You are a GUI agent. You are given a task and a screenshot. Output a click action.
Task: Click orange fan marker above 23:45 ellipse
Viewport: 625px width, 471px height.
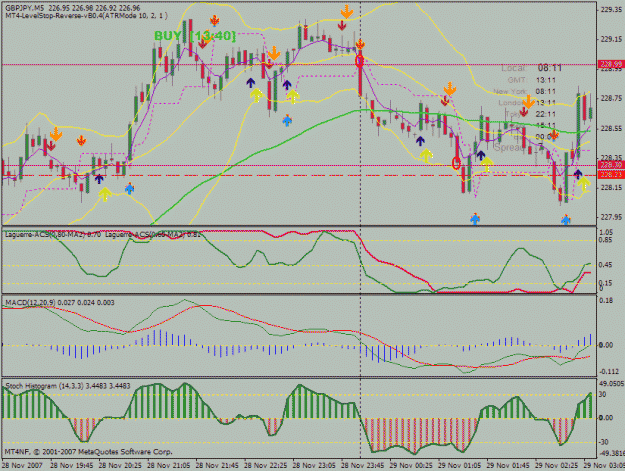360,44
